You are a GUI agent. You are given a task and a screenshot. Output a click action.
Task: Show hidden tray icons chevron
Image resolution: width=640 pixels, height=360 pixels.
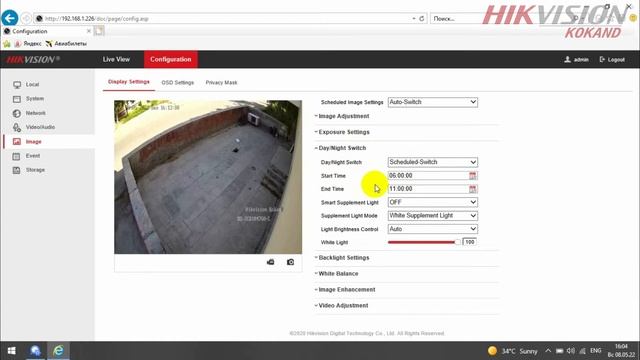point(548,351)
